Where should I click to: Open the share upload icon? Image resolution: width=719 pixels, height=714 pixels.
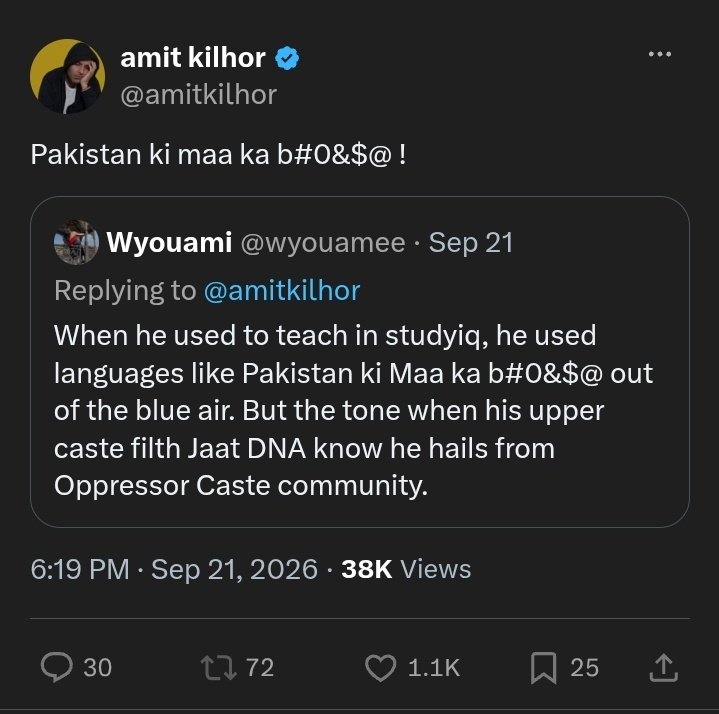pyautogui.click(x=664, y=668)
